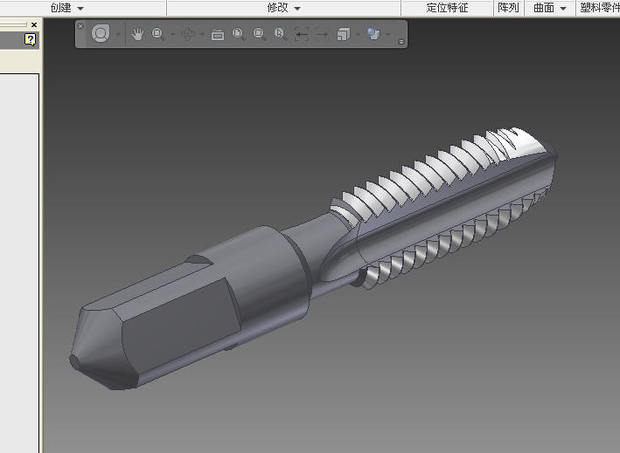Open the 曲面 panel dropdown
Image resolution: width=620 pixels, height=453 pixels.
point(550,8)
